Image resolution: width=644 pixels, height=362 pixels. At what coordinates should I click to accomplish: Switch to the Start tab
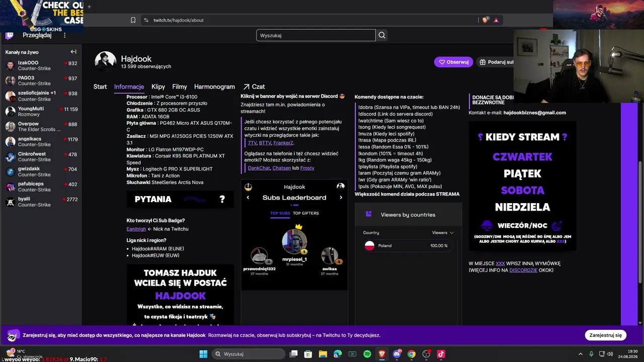click(x=100, y=86)
